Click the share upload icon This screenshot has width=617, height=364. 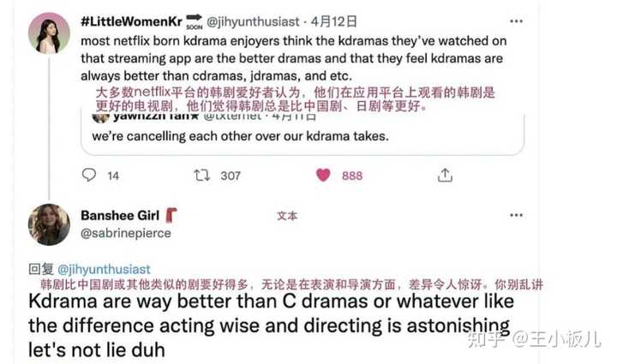(445, 175)
